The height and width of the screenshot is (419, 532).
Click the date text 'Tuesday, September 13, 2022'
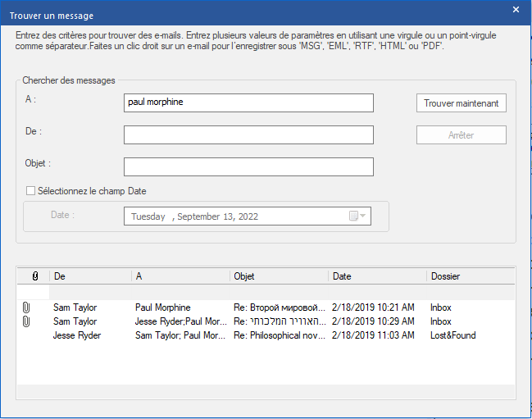[x=195, y=216]
